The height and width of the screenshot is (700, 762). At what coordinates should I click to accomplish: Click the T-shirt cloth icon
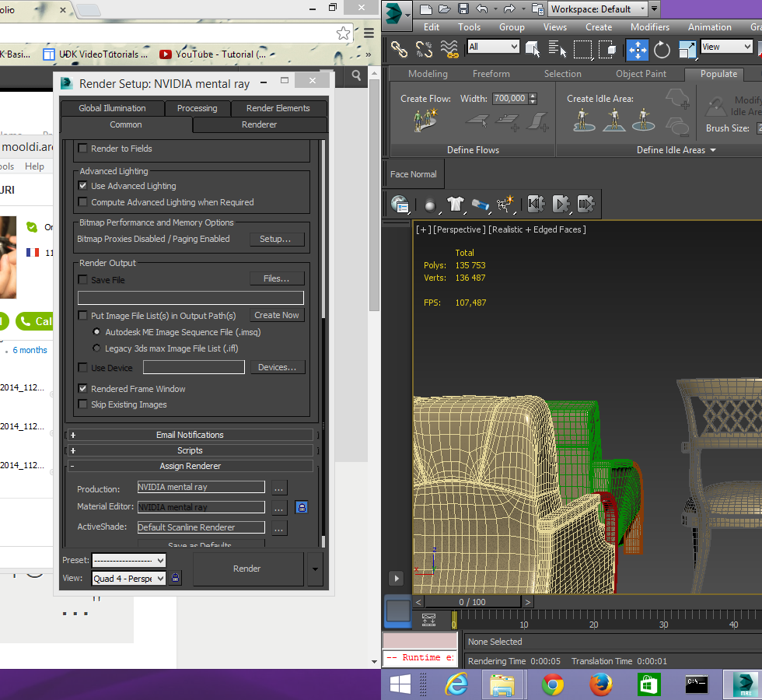click(x=456, y=204)
